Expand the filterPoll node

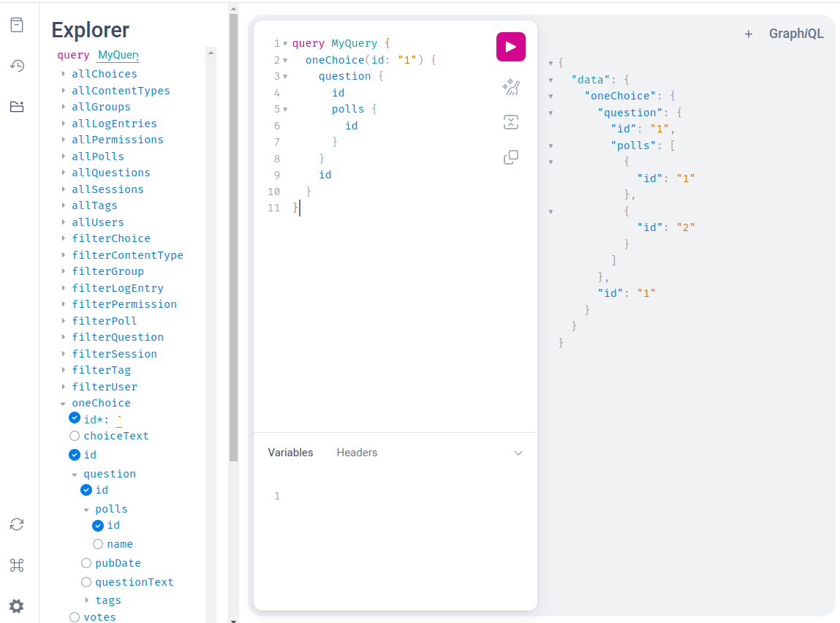(x=63, y=321)
